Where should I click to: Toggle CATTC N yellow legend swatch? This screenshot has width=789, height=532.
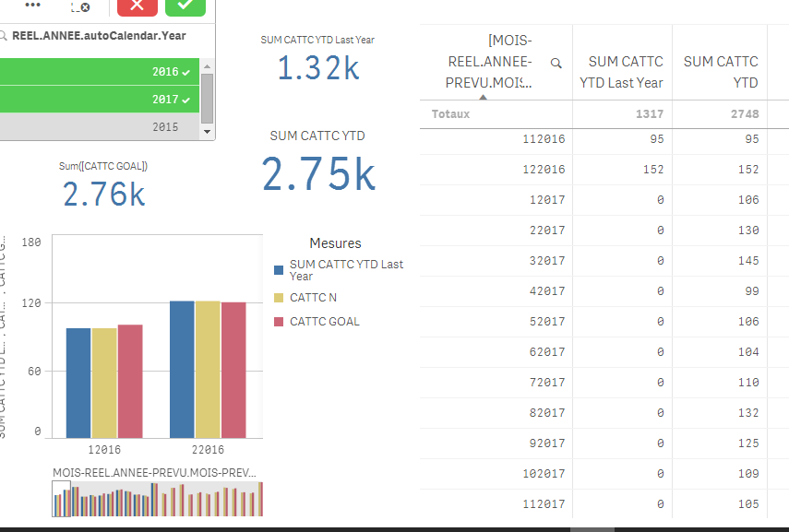coord(279,298)
